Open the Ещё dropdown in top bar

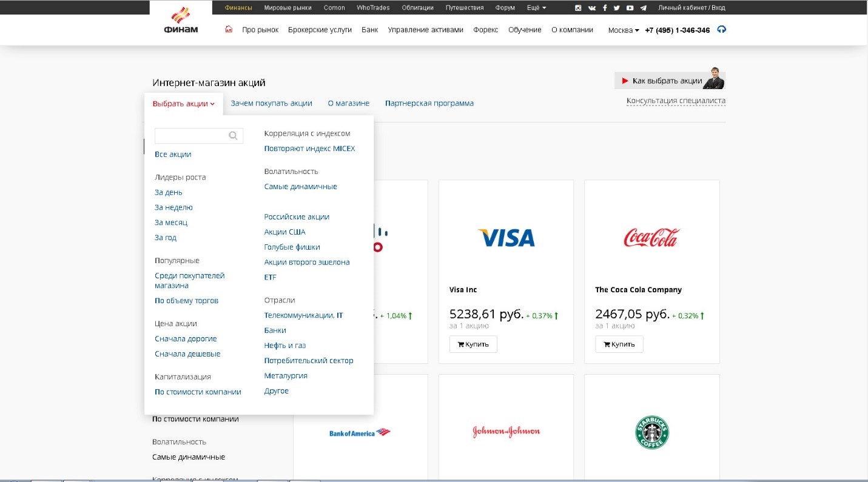pos(536,8)
